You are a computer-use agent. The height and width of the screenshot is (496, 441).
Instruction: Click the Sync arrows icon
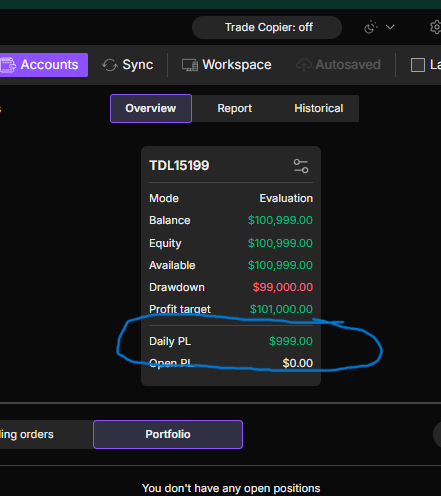click(x=110, y=65)
